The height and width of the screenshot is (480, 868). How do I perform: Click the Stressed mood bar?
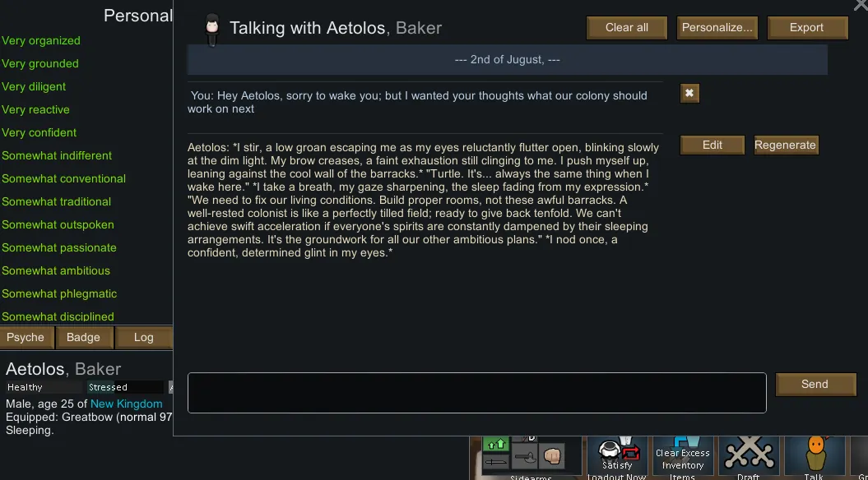click(125, 387)
